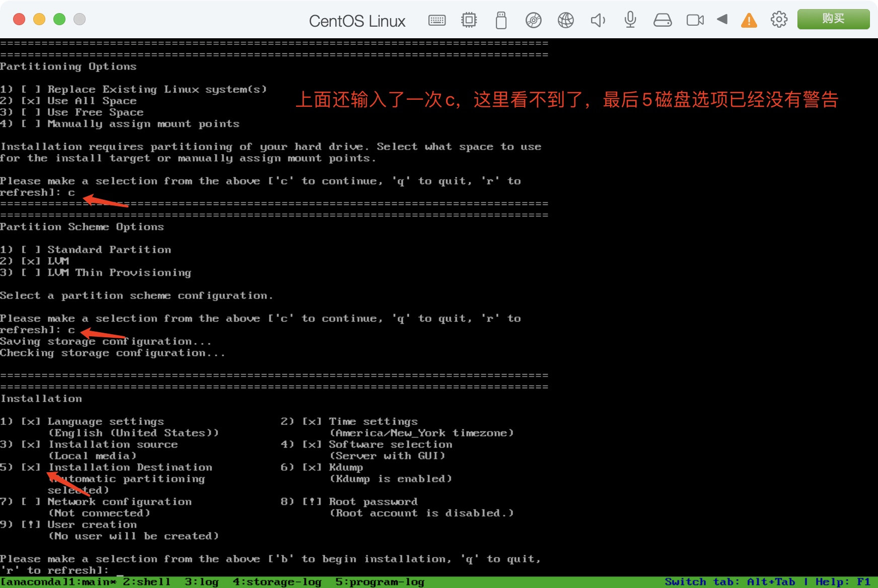Click 'Replace Existing Linux system(s)' option text
The height and width of the screenshot is (588, 878).
[x=157, y=89]
